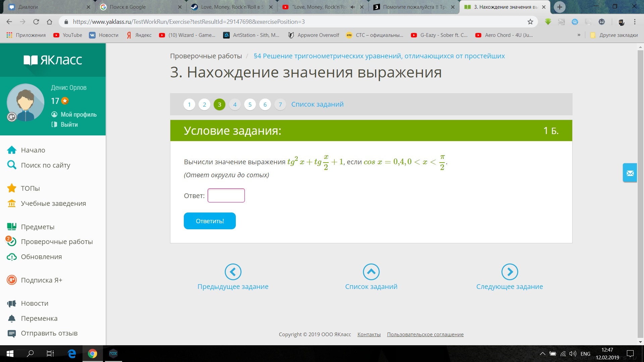Open the Список заданий link in toolbar
This screenshot has width=644, height=362.
pyautogui.click(x=317, y=105)
